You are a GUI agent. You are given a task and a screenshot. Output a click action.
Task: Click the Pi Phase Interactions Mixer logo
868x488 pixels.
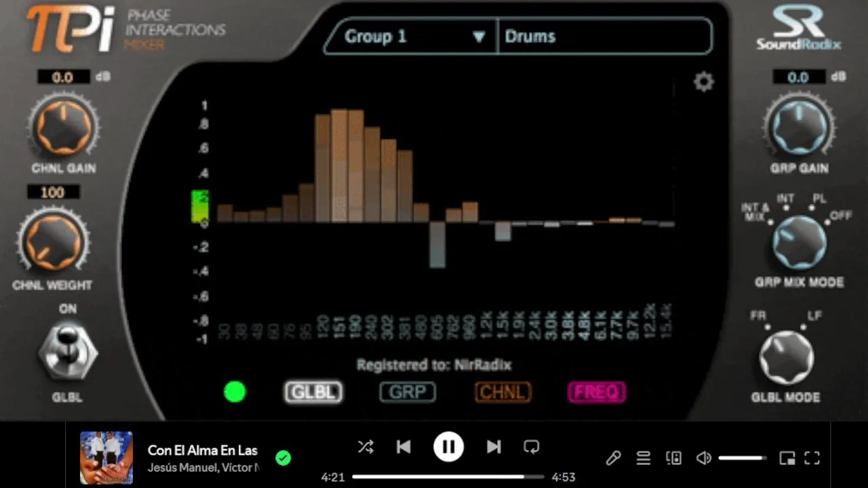[126, 29]
